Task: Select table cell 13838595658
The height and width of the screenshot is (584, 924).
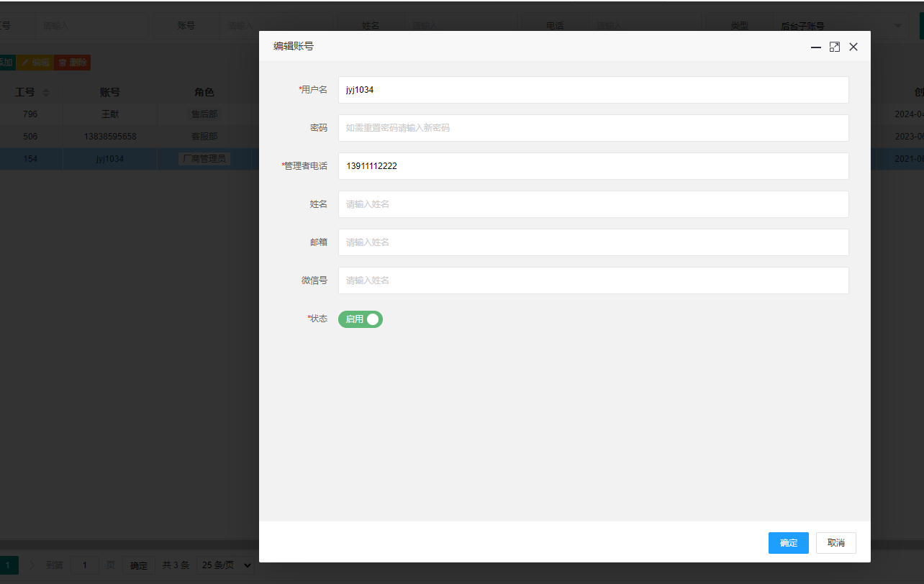Action: coord(109,136)
